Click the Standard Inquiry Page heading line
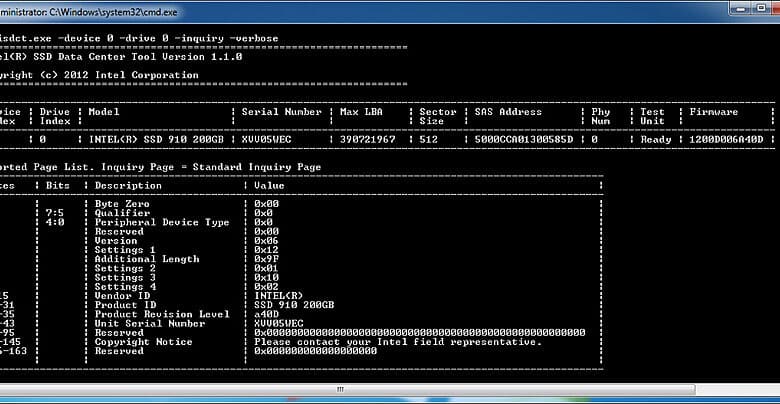The image size is (780, 404). point(161,167)
